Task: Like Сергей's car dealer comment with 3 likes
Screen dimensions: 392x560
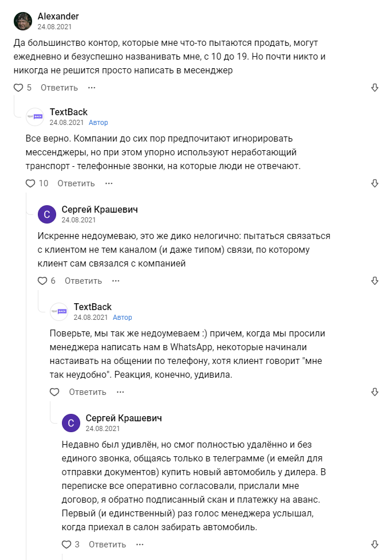Action: [x=66, y=544]
